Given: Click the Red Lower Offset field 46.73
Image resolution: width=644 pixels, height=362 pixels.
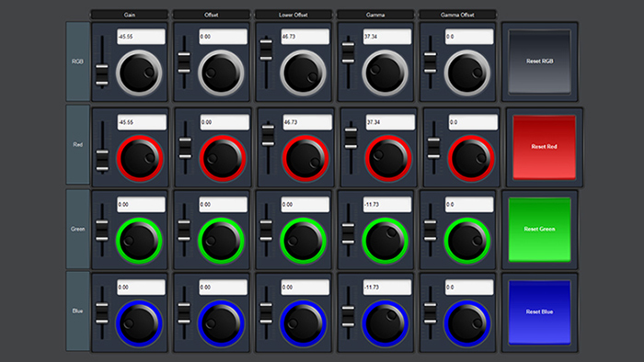Looking at the screenshot, I should coord(307,122).
